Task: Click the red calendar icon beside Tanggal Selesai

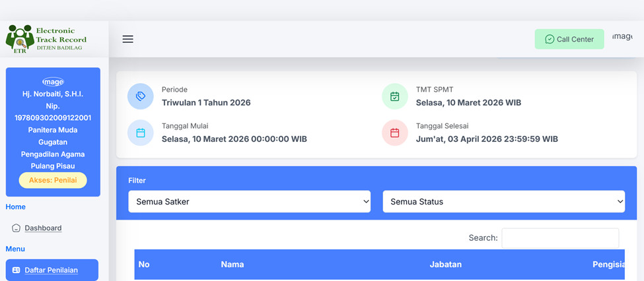Action: click(394, 133)
